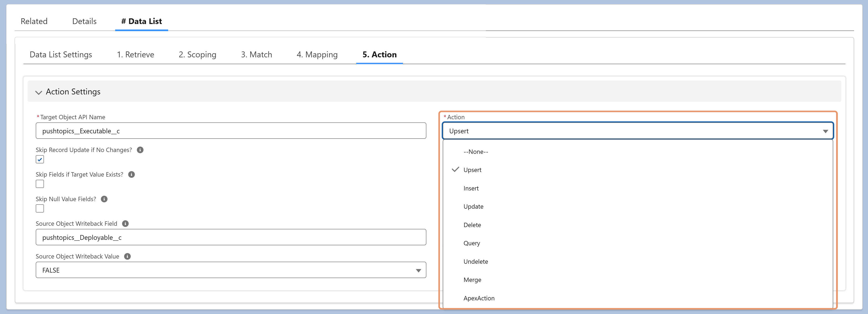The width and height of the screenshot is (868, 314).
Task: Choose Undelete from the Action list
Action: 638,261
